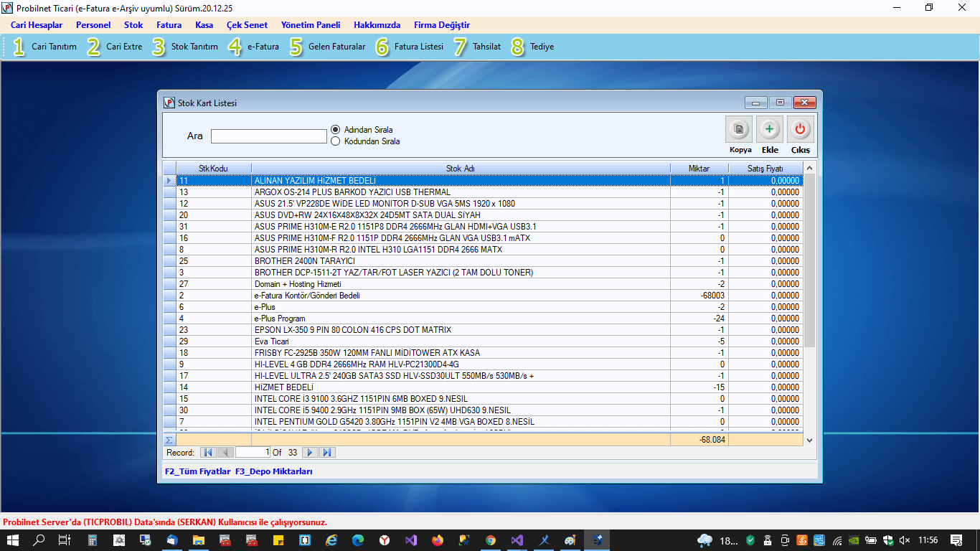Image resolution: width=980 pixels, height=551 pixels.
Task: Open Stok Tanıtım shortcut number 3
Action: point(185,47)
